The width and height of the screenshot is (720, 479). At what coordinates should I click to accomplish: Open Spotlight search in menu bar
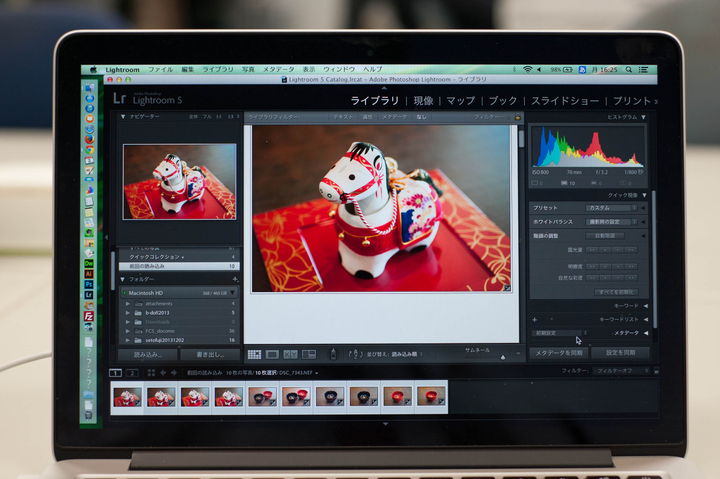(x=629, y=69)
